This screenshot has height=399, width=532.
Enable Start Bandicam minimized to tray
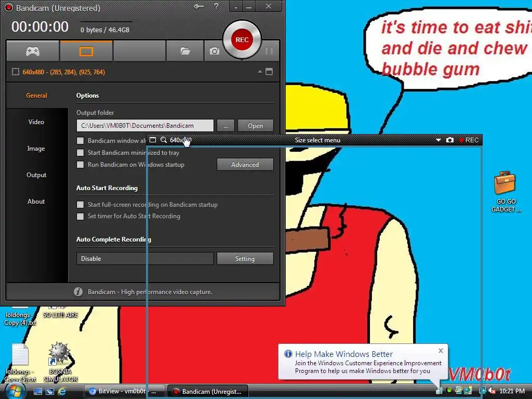81,153
